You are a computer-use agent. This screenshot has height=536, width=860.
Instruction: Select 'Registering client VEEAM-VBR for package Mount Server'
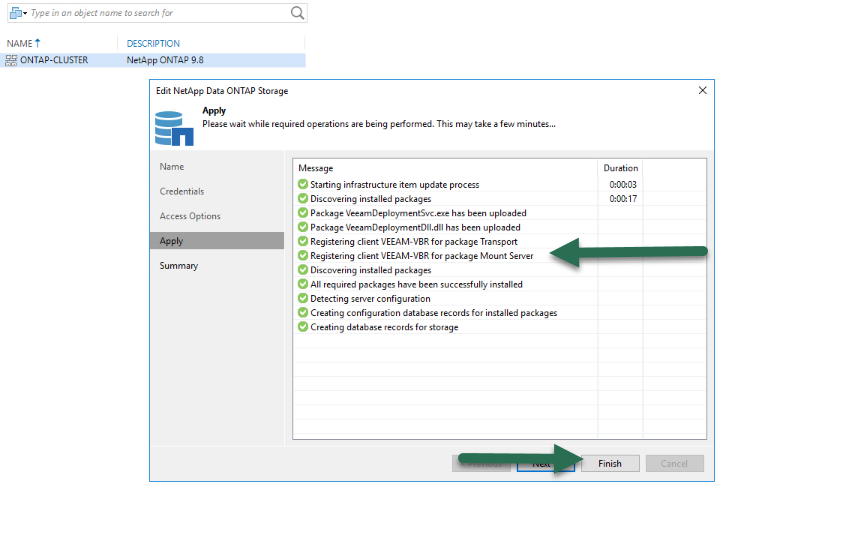pos(421,256)
